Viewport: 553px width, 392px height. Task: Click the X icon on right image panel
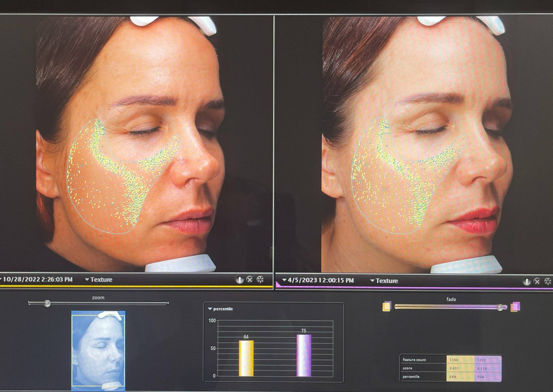click(x=537, y=281)
